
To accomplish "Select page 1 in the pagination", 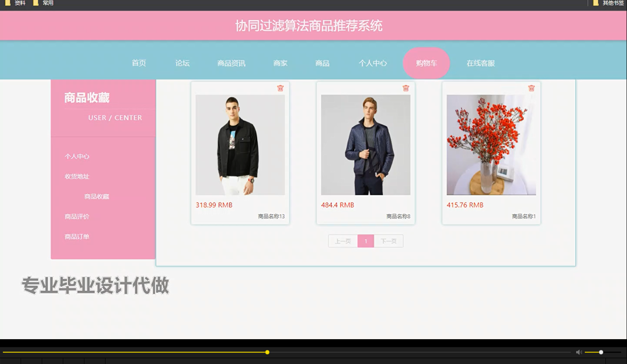I will pos(366,241).
